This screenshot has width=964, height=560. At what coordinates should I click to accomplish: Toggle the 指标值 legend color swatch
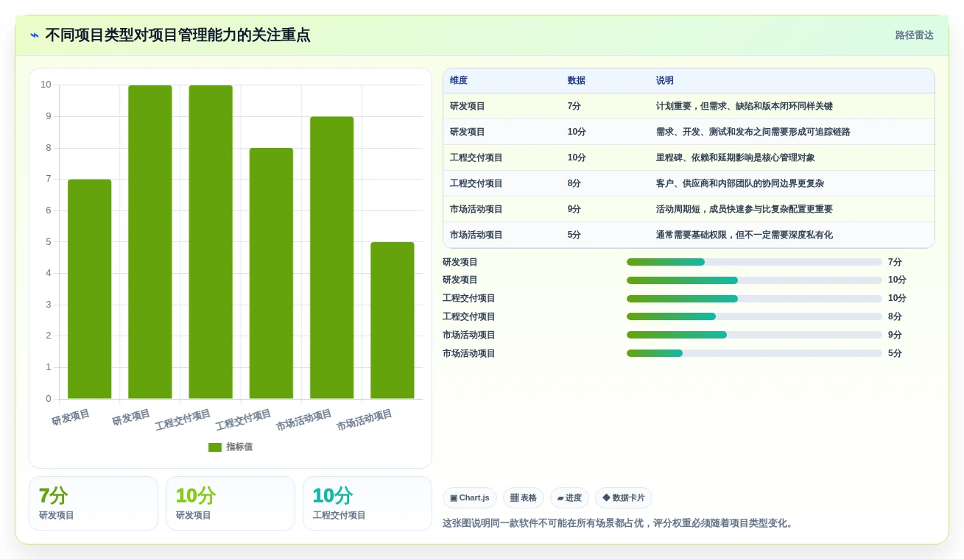(x=215, y=447)
